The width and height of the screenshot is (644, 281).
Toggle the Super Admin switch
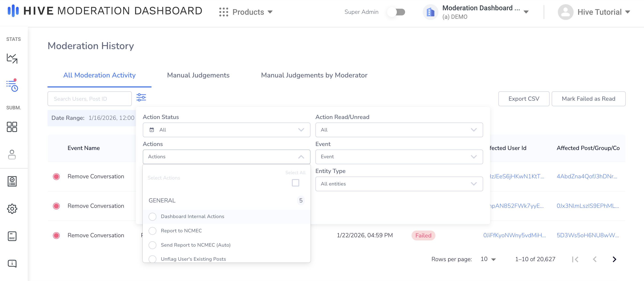[x=396, y=12]
